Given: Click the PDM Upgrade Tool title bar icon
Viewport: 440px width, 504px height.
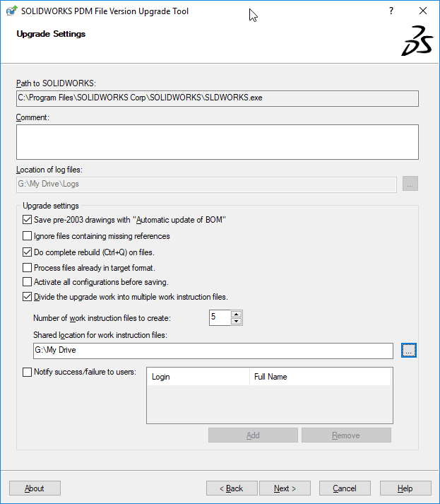Looking at the screenshot, I should (11, 11).
